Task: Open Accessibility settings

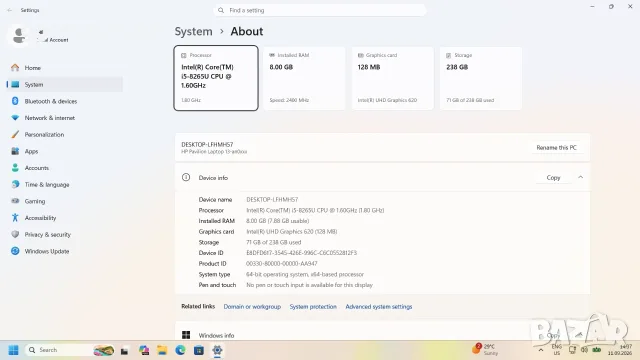Action: [64, 218]
